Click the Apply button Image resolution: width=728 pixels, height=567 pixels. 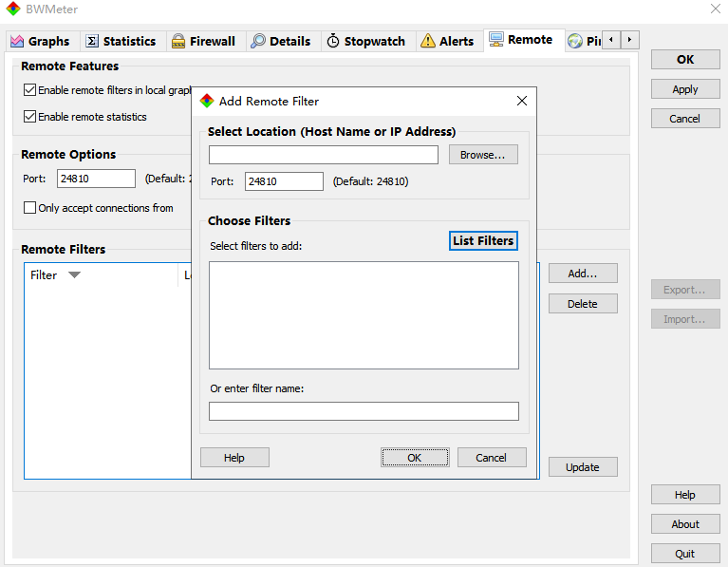pyautogui.click(x=685, y=88)
